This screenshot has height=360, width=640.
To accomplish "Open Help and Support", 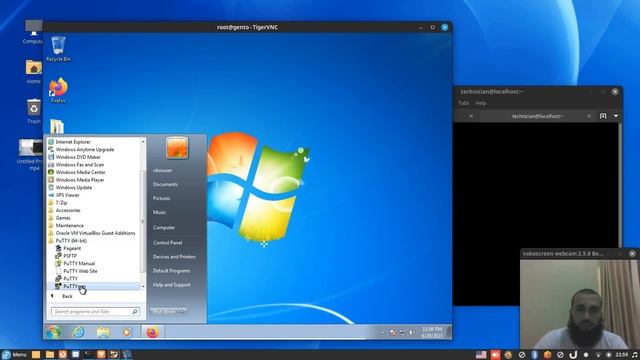I will tap(171, 285).
